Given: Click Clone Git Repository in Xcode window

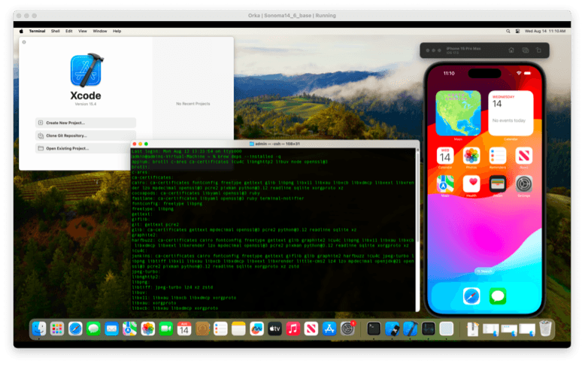Looking at the screenshot, I should (x=86, y=135).
